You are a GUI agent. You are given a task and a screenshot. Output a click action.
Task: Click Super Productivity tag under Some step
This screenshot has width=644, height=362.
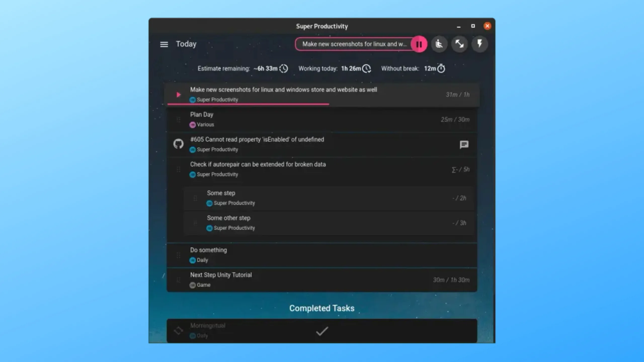pos(231,203)
